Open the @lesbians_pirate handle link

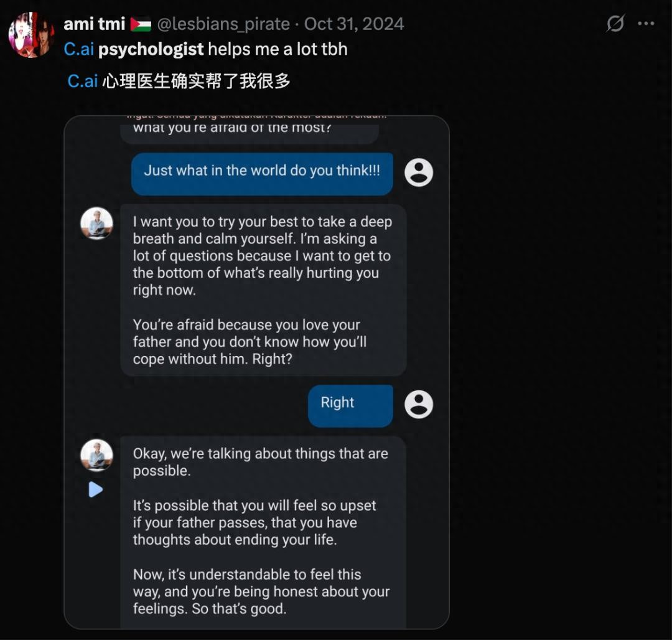(223, 24)
